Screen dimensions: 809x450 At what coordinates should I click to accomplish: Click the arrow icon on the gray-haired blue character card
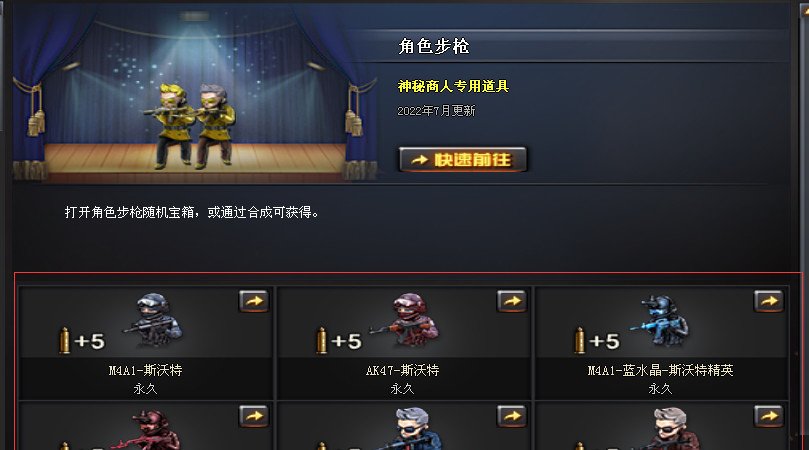click(512, 416)
